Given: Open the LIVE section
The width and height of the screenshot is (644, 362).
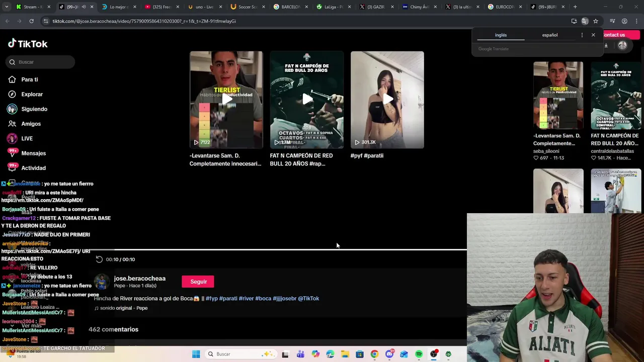Looking at the screenshot, I should (x=27, y=138).
